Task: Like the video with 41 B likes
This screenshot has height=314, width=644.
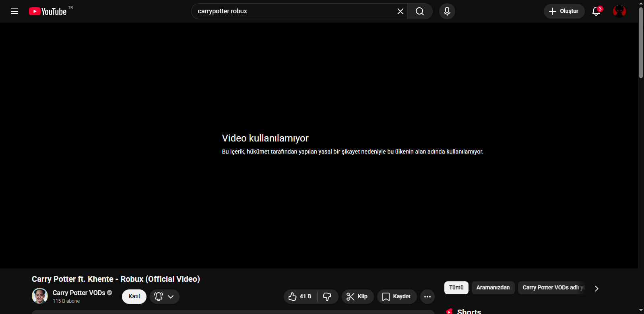Action: [300, 297]
